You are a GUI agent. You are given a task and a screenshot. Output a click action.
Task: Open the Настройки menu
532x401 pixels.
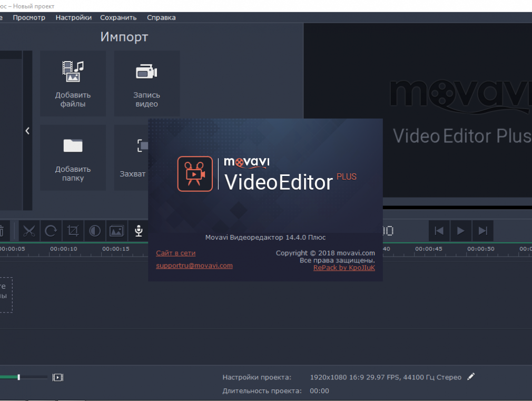tap(74, 18)
